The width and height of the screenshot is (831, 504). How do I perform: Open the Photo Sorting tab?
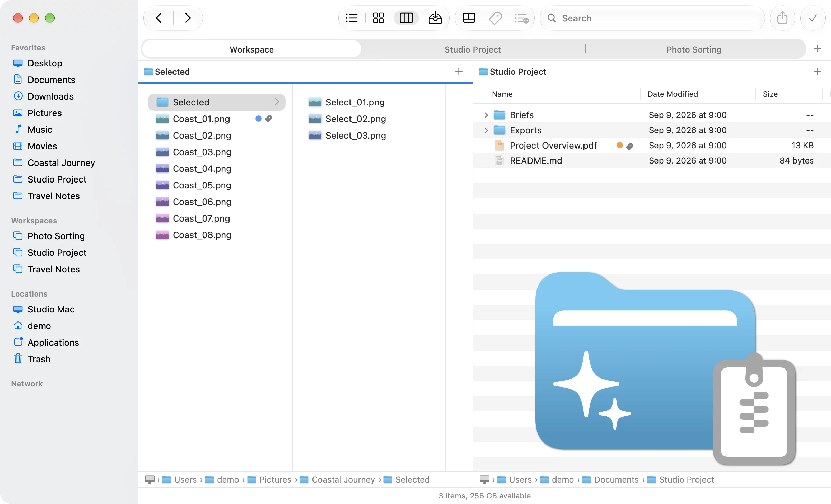pos(694,49)
